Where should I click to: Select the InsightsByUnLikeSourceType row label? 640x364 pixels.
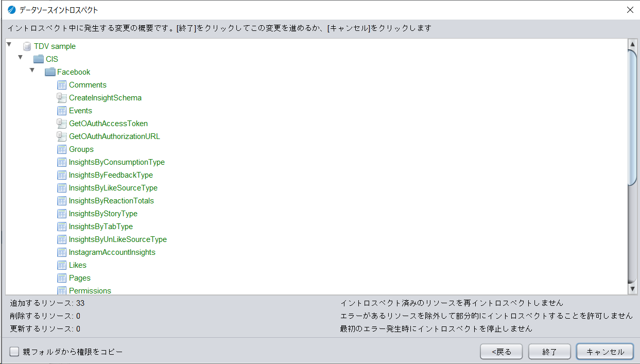tap(118, 239)
